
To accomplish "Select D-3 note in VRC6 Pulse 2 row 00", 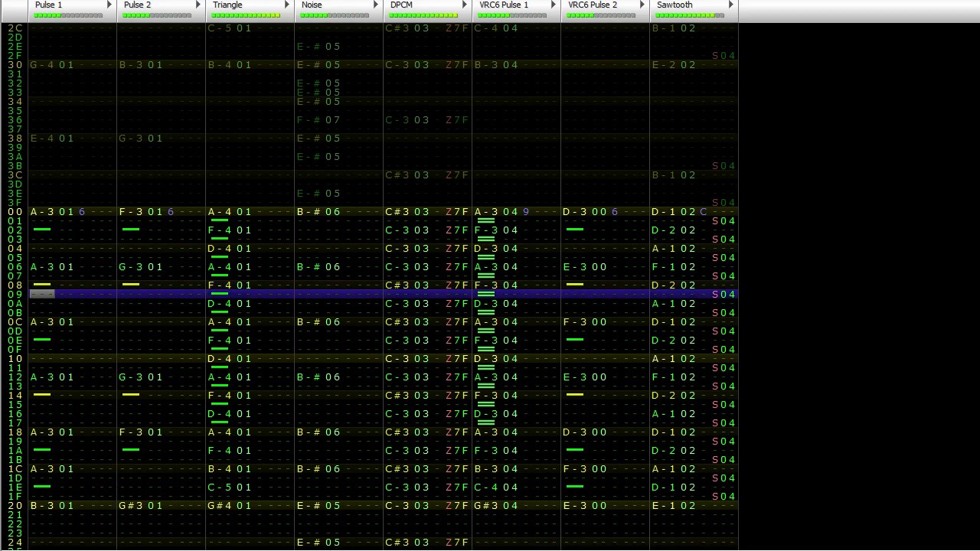I will 574,212.
